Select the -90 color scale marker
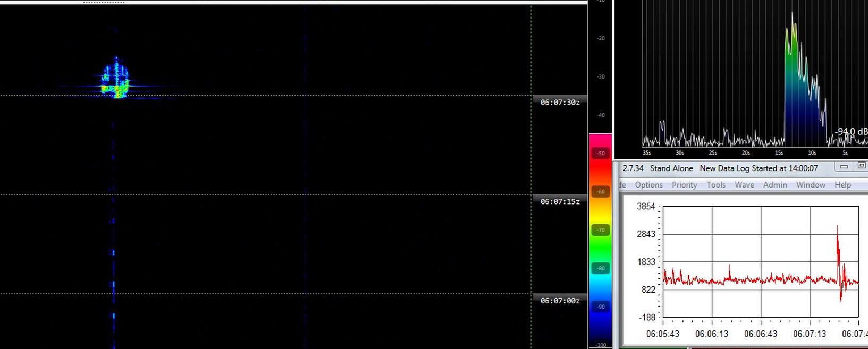This screenshot has width=868, height=349. pos(601,307)
